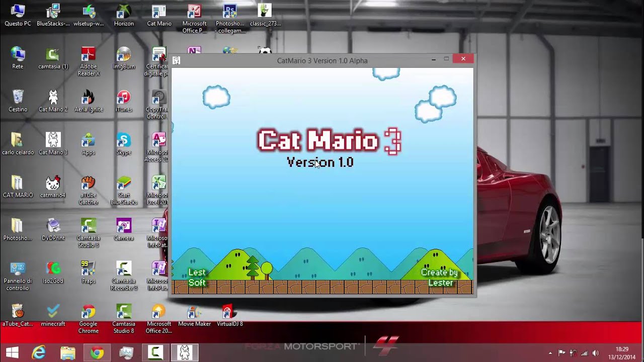Select the Cat Mario 2 desktop icon
644x362 pixels.
click(53, 101)
